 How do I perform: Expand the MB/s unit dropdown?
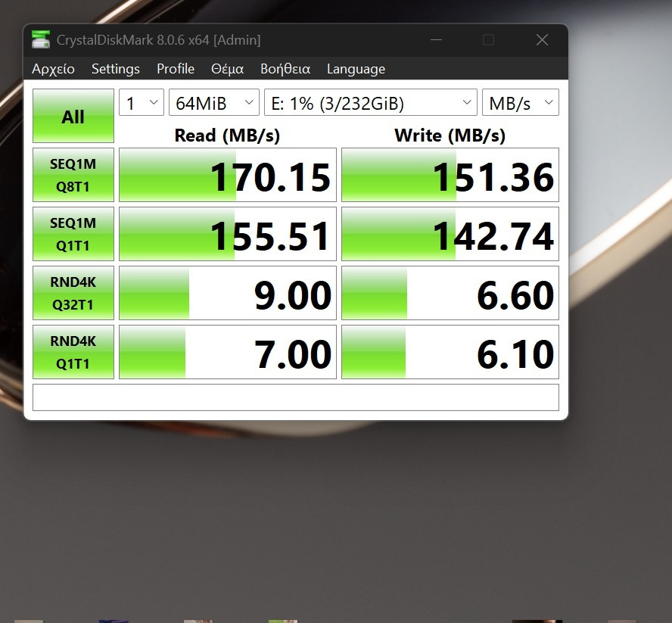521,102
